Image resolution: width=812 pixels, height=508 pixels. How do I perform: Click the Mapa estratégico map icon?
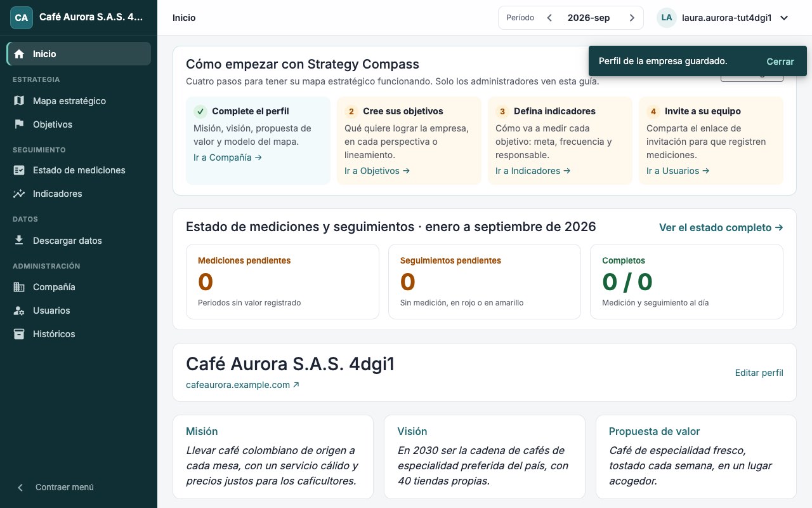[x=19, y=101]
